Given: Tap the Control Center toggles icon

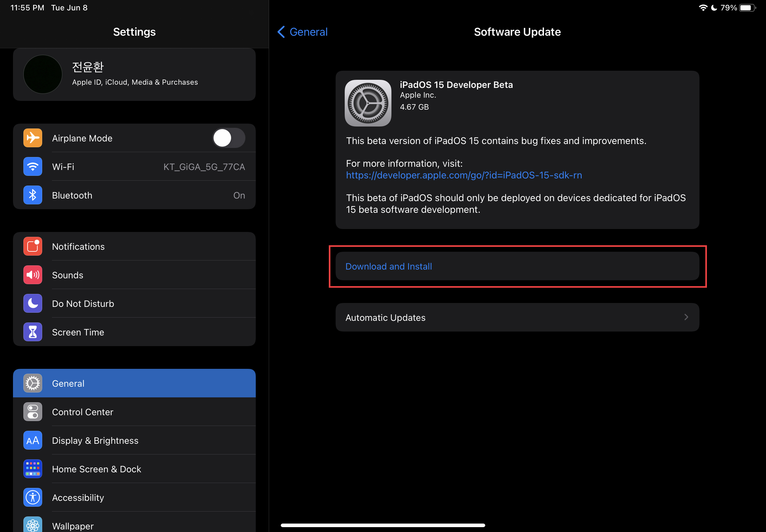Looking at the screenshot, I should pyautogui.click(x=33, y=412).
